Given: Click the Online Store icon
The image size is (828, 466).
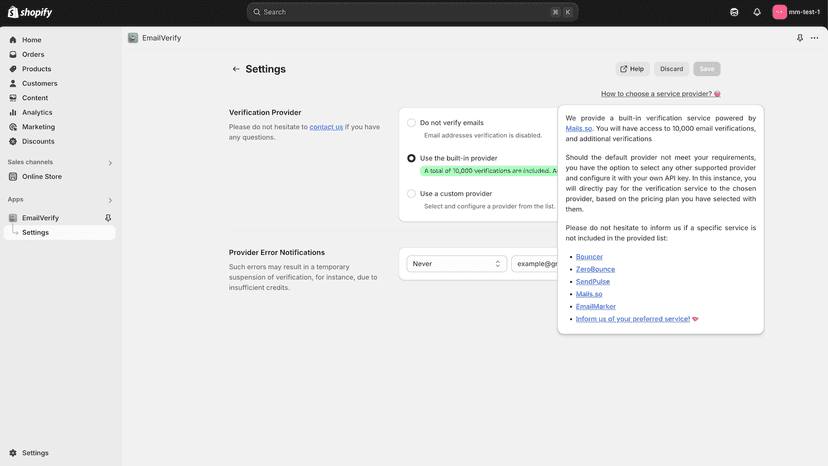Looking at the screenshot, I should (x=13, y=176).
